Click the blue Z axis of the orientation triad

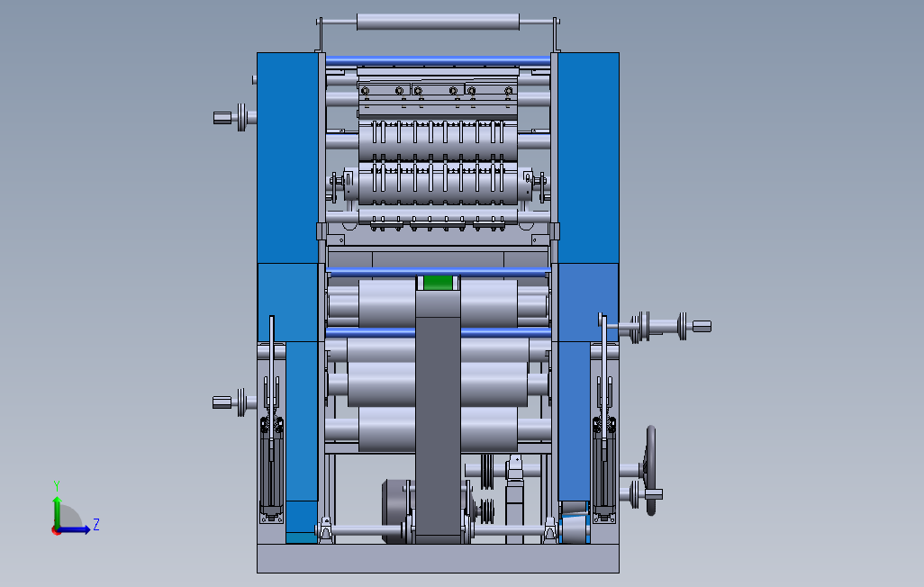pos(74,530)
